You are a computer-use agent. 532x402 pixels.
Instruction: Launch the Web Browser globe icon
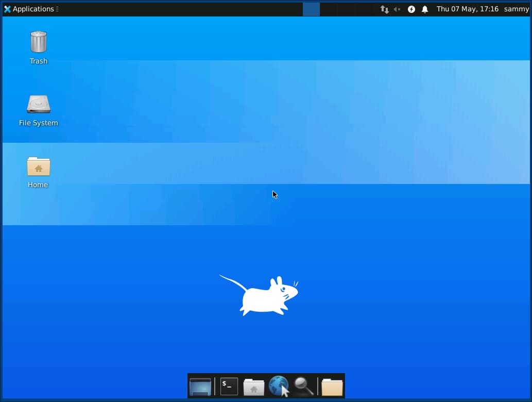[279, 387]
